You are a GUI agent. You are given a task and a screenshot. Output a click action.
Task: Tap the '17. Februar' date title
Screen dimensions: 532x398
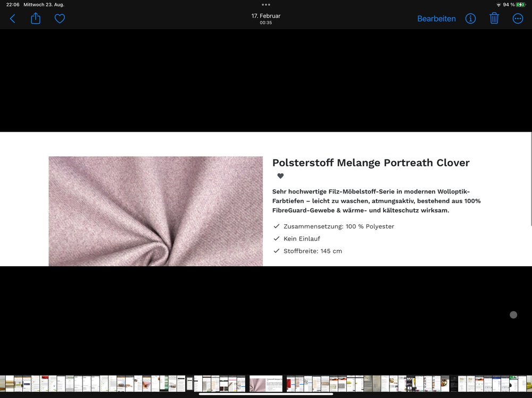266,16
